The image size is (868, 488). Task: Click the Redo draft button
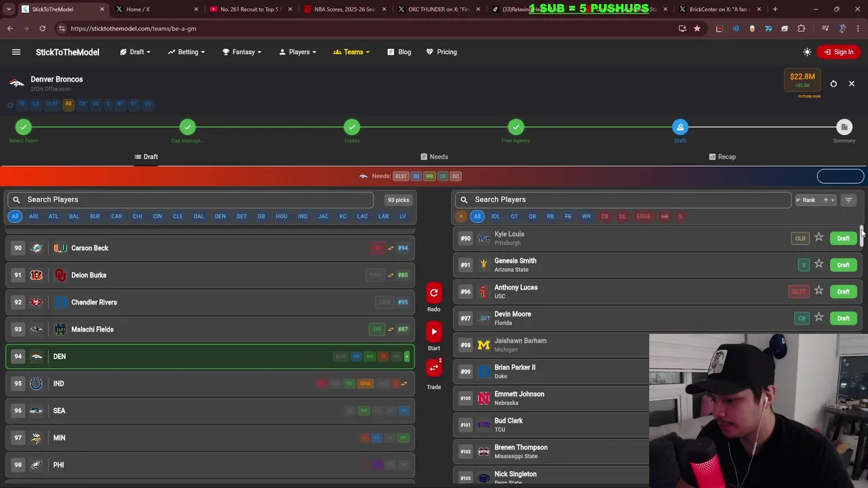coord(434,293)
